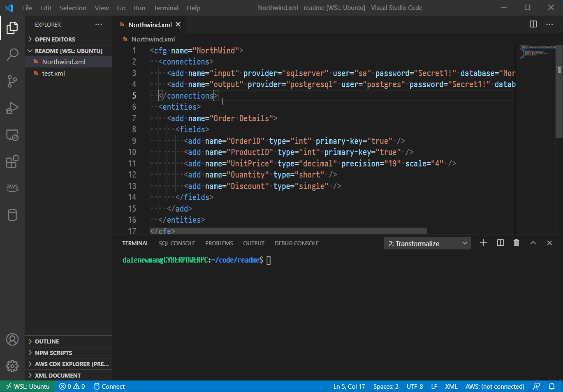This screenshot has height=392, width=563.
Task: Change language mode XML
Action: (451, 386)
